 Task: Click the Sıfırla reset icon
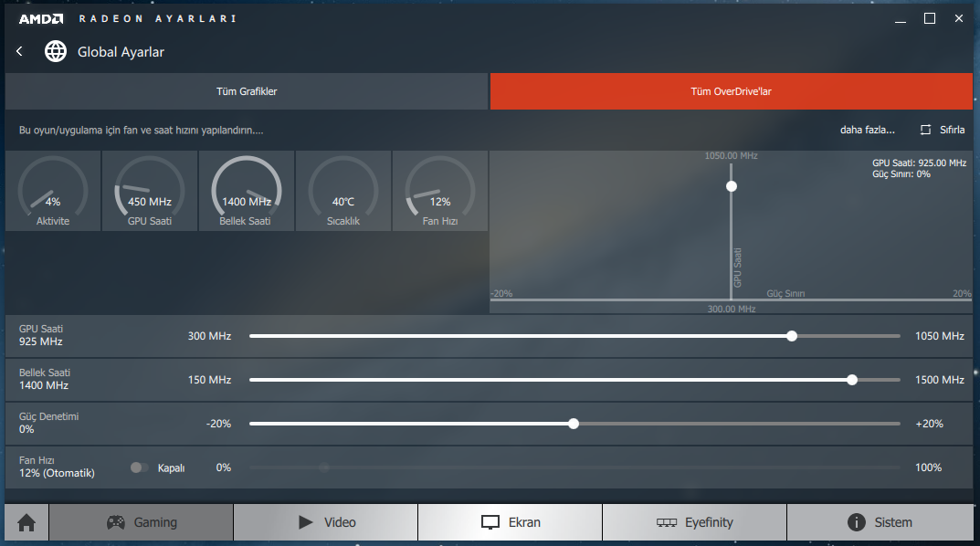(x=925, y=130)
